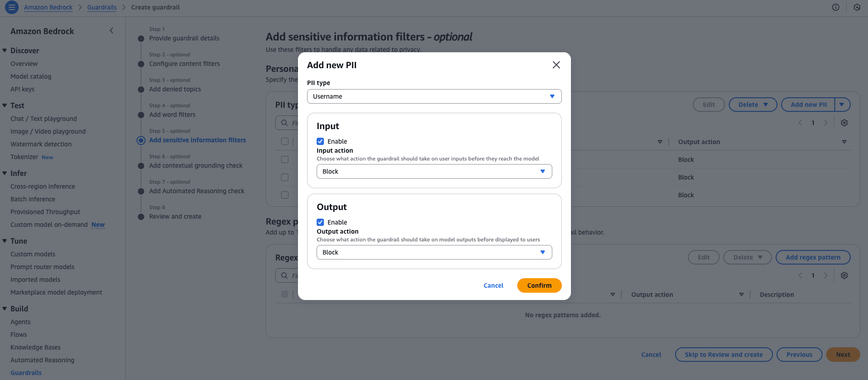Viewport: 868px width, 380px height.
Task: Expand the Output action Block dropdown
Action: click(x=434, y=252)
